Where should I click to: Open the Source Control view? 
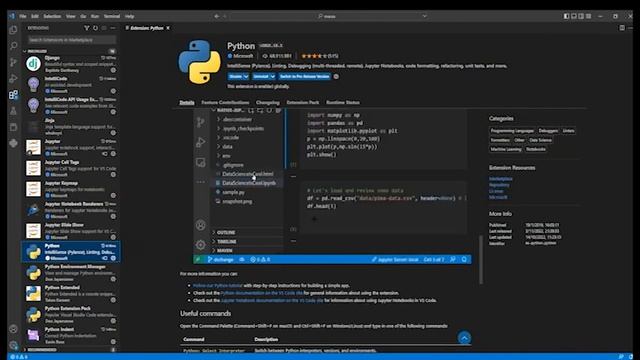click(x=13, y=62)
